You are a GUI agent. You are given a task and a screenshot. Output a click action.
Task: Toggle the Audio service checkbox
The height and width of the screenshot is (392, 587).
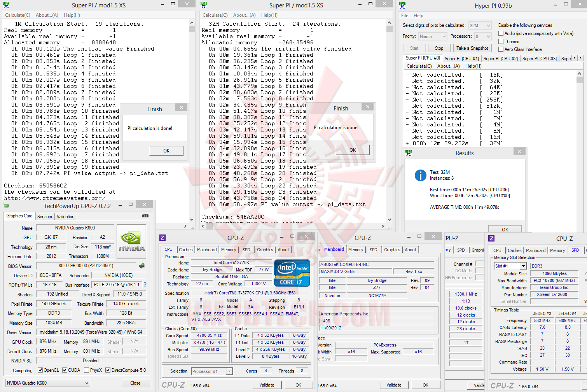pyautogui.click(x=501, y=33)
